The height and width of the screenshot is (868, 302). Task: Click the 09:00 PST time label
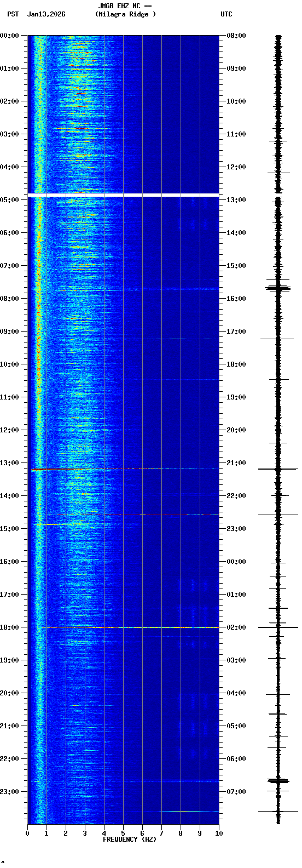9,332
